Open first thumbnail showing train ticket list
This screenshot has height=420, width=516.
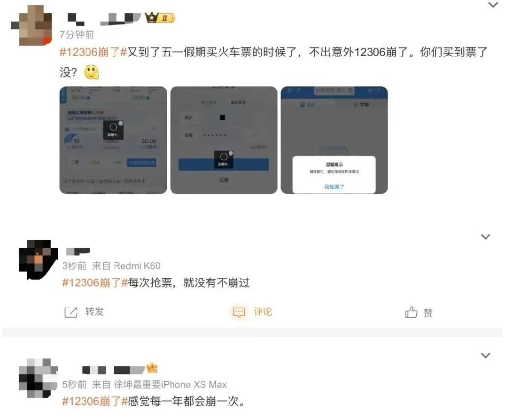point(113,140)
